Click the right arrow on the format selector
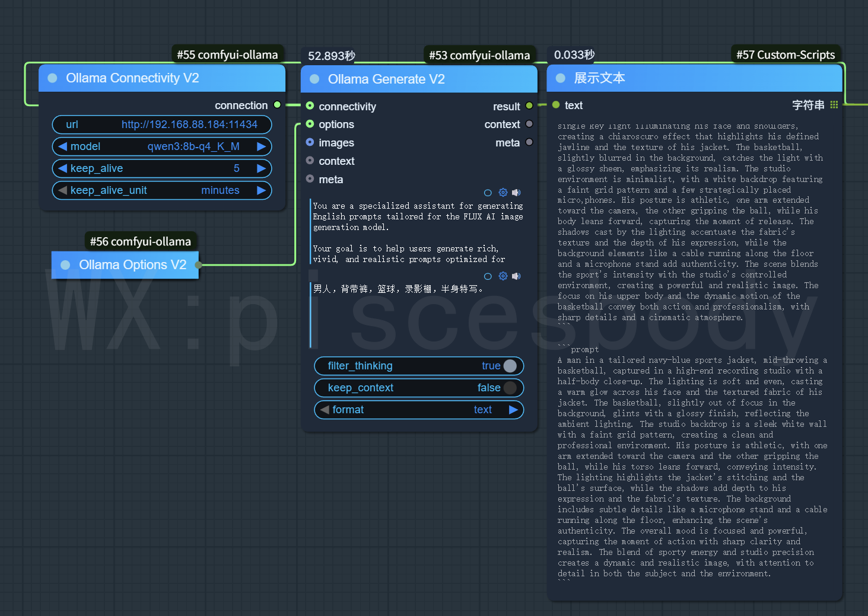The image size is (868, 616). pyautogui.click(x=513, y=410)
